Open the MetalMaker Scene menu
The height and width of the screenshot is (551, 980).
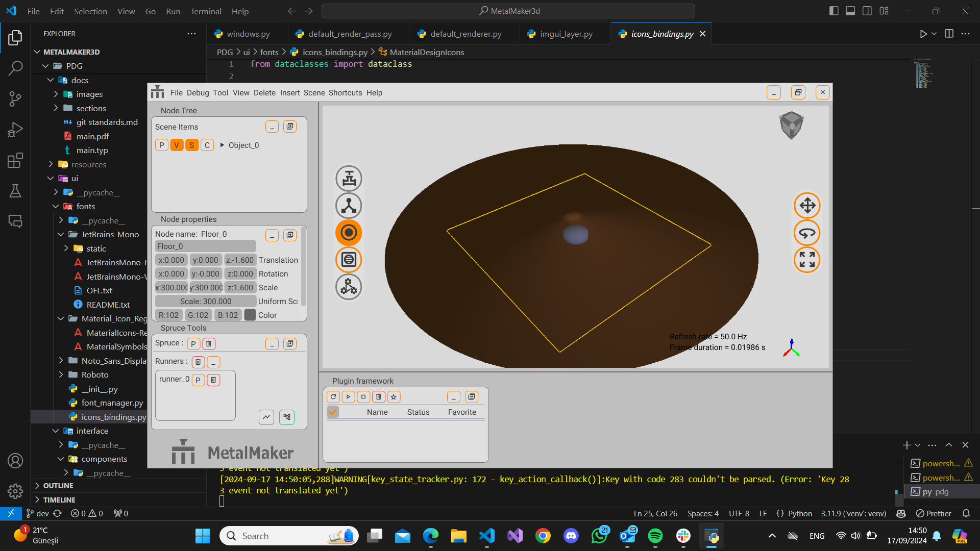tap(314, 93)
